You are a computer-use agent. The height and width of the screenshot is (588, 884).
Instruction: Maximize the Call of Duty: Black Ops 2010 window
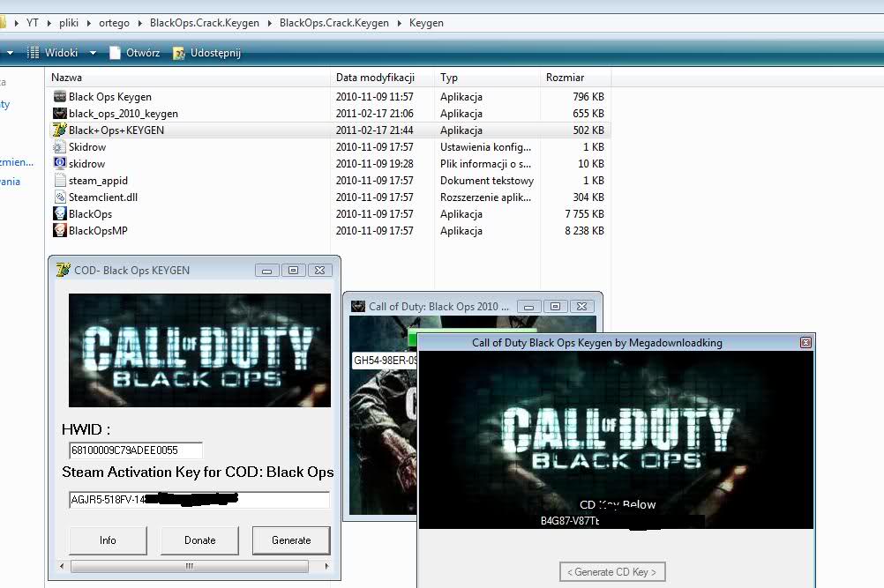tap(555, 307)
